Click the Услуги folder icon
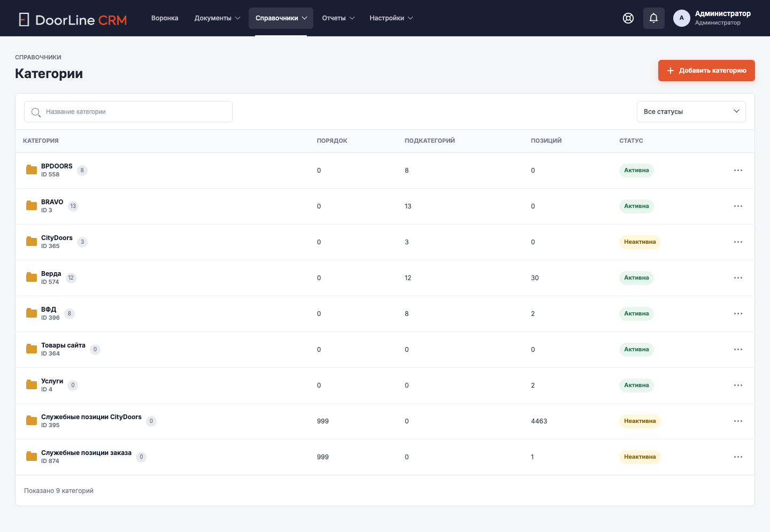The width and height of the screenshot is (770, 532). point(32,385)
